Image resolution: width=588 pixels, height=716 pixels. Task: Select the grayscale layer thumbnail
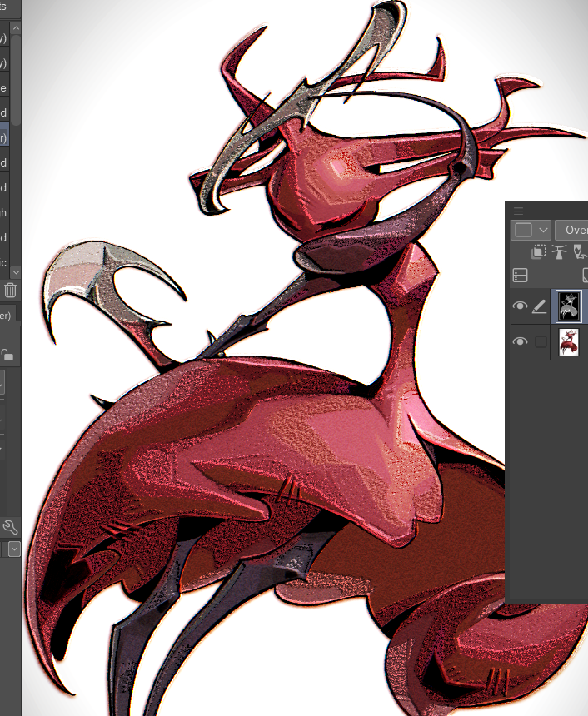(x=569, y=306)
